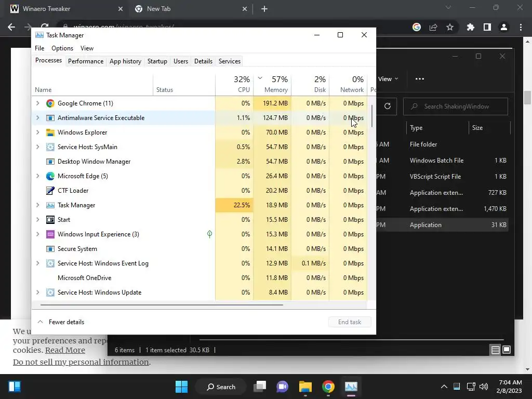Click the Task Manager vertical scrollbar thumb

coord(372,116)
